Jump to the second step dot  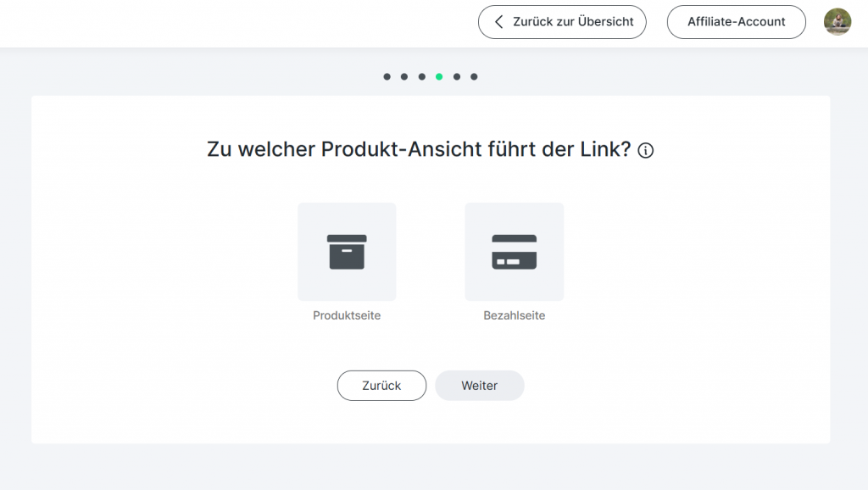(x=404, y=77)
